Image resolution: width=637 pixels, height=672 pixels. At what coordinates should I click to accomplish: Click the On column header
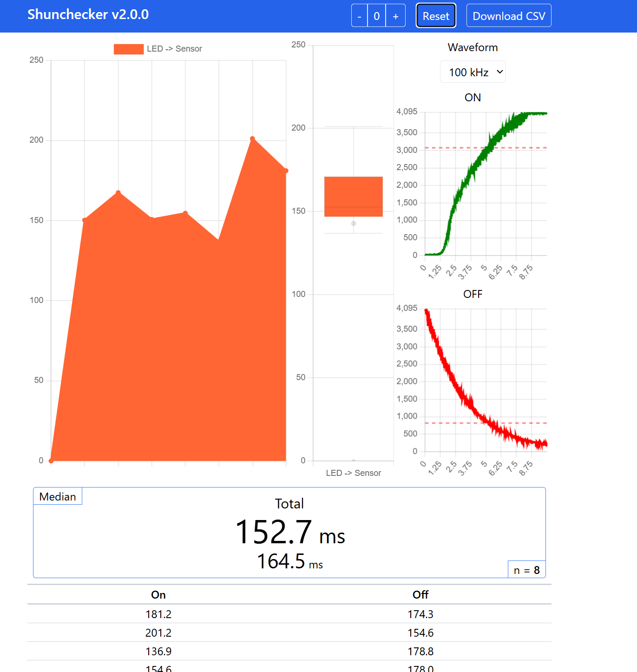158,595
